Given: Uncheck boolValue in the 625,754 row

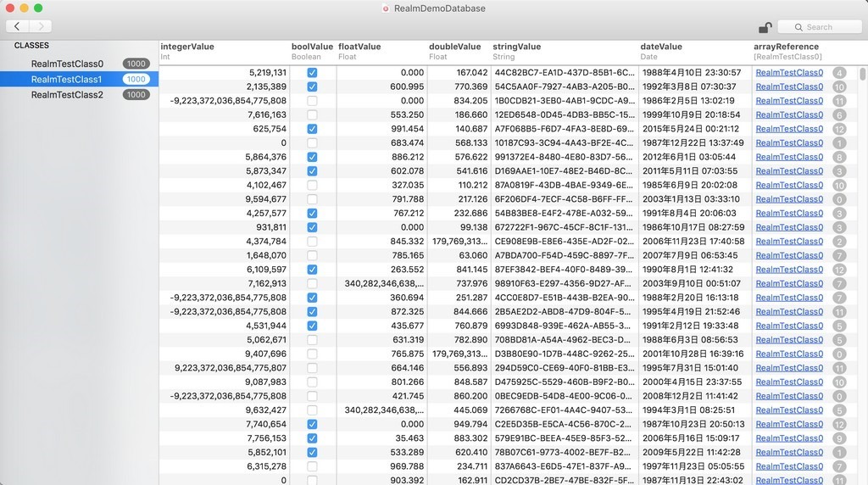Looking at the screenshot, I should (x=312, y=128).
